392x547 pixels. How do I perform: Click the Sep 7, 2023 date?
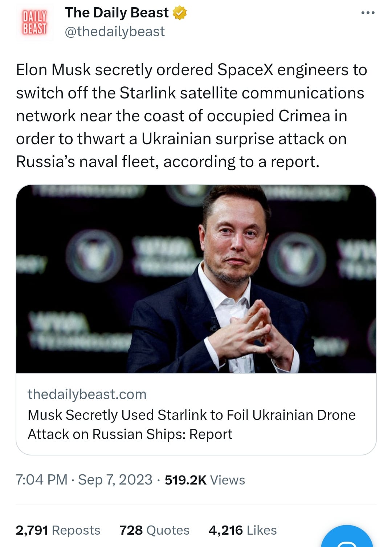tap(115, 480)
